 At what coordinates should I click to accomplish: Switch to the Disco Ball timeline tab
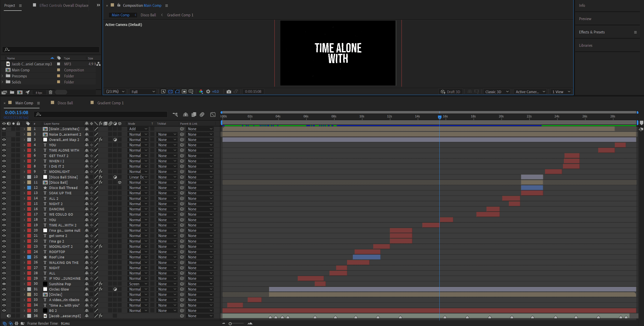65,103
